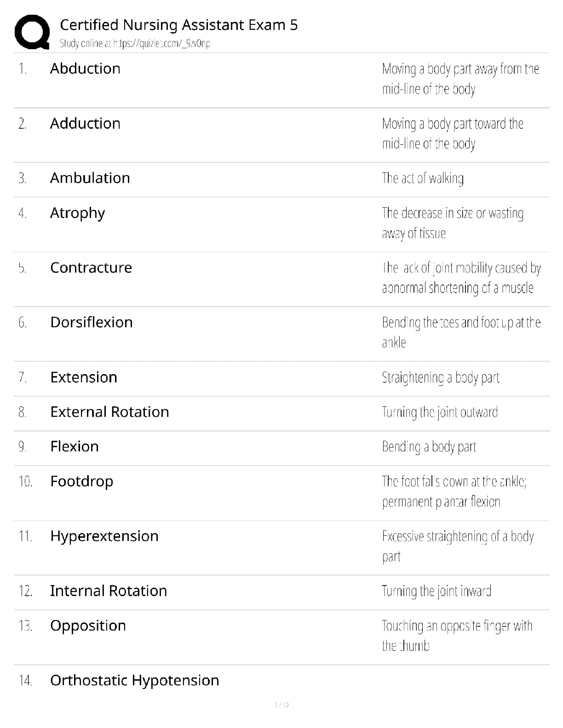Click the Atrophy term
The height and width of the screenshot is (728, 563).
[77, 213]
